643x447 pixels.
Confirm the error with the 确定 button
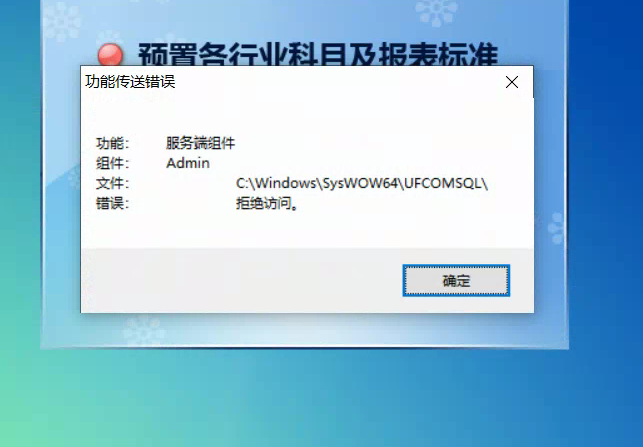(x=456, y=281)
